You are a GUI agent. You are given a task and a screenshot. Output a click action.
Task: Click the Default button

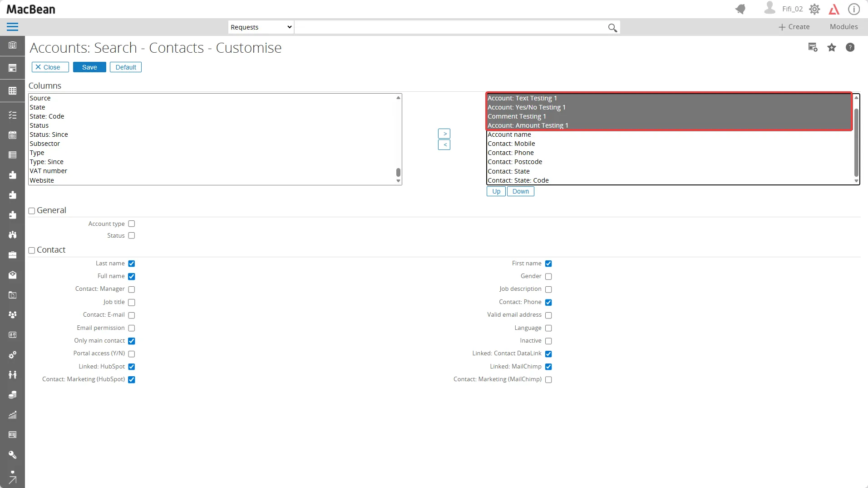tap(126, 67)
